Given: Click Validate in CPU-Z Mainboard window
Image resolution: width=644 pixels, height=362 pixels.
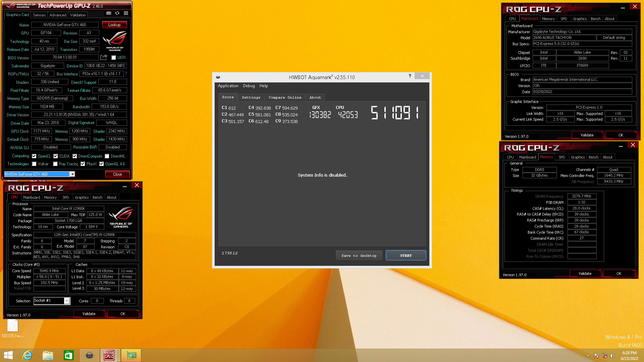Looking at the screenshot, I should pyautogui.click(x=587, y=135).
